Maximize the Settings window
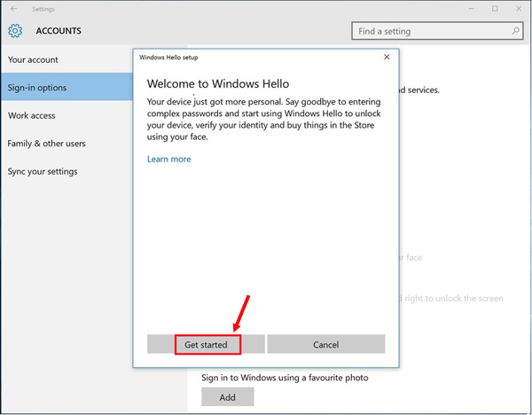Viewport: 532px width, 415px height. [x=495, y=9]
